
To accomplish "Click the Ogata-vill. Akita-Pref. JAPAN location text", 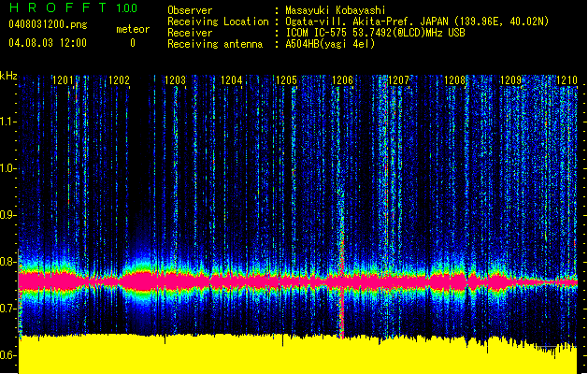I will pos(417,22).
